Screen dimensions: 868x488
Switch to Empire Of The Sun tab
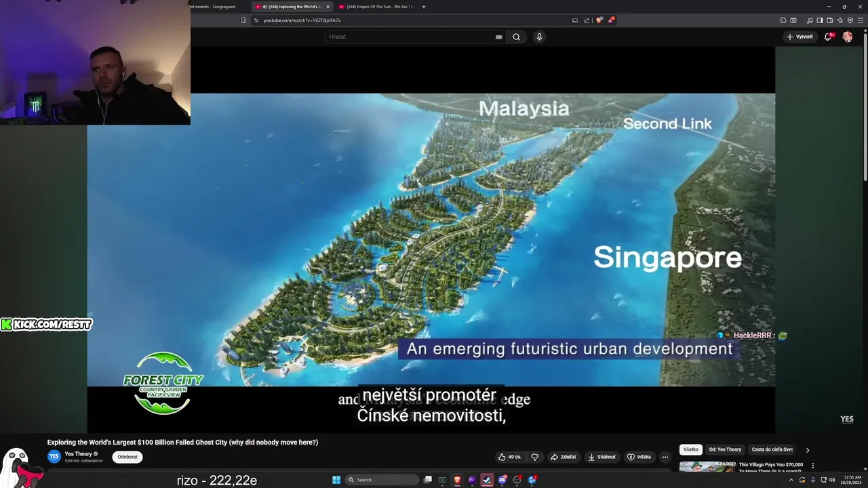[x=375, y=7]
